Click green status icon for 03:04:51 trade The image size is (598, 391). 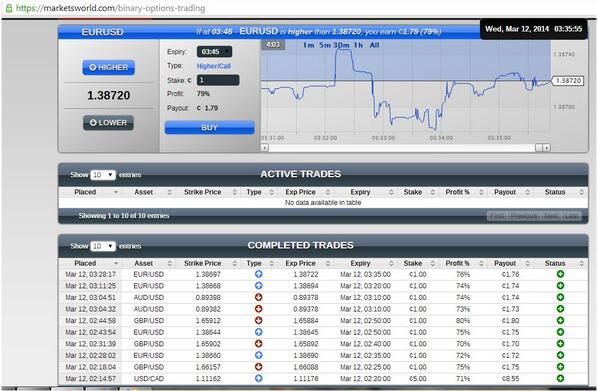tap(560, 297)
